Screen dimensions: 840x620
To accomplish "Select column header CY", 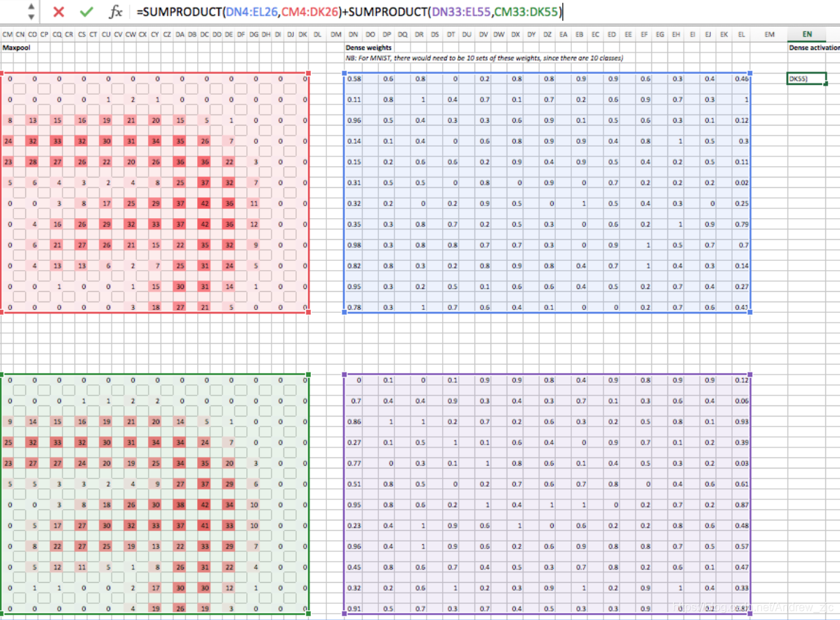I will pyautogui.click(x=155, y=34).
